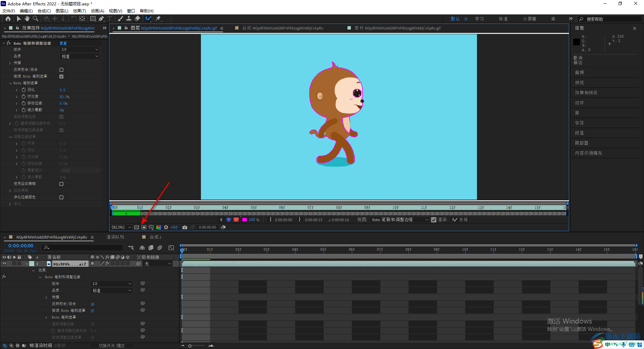This screenshot has width=644, height=349.
Task: Open parent link dropdown set to 无
Action: (158, 264)
